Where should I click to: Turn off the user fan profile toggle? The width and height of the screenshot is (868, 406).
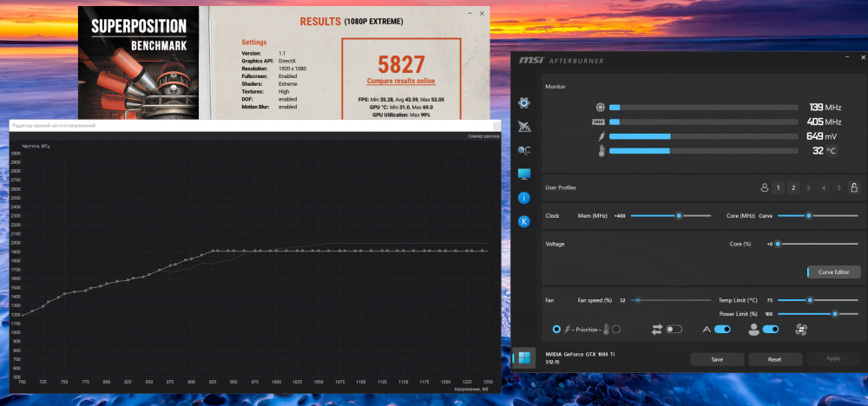click(x=770, y=330)
